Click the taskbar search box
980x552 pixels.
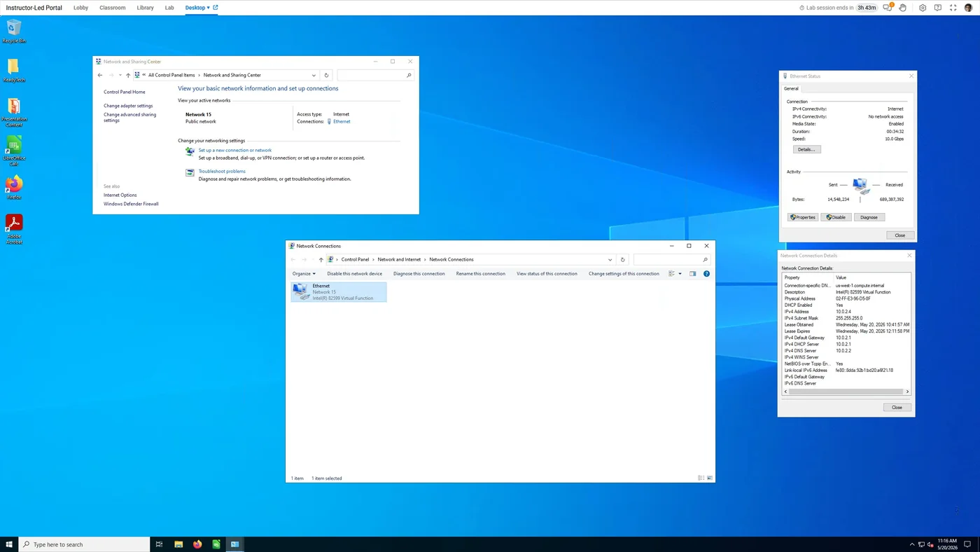(84, 544)
